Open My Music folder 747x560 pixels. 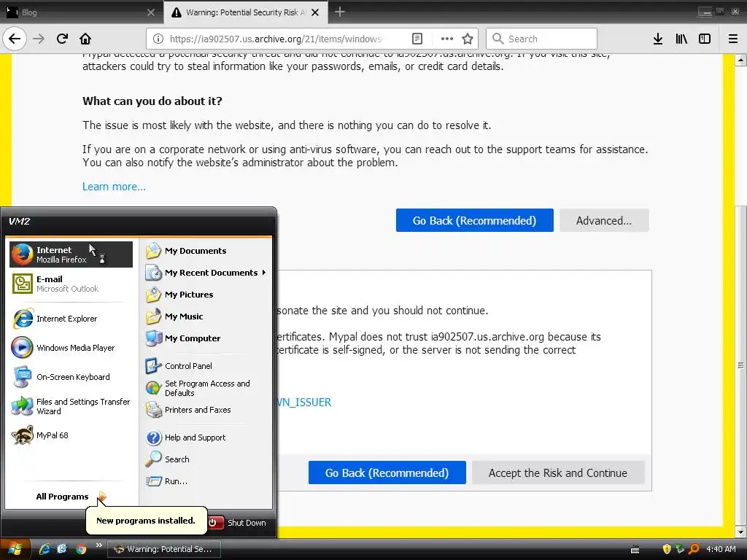point(206,316)
